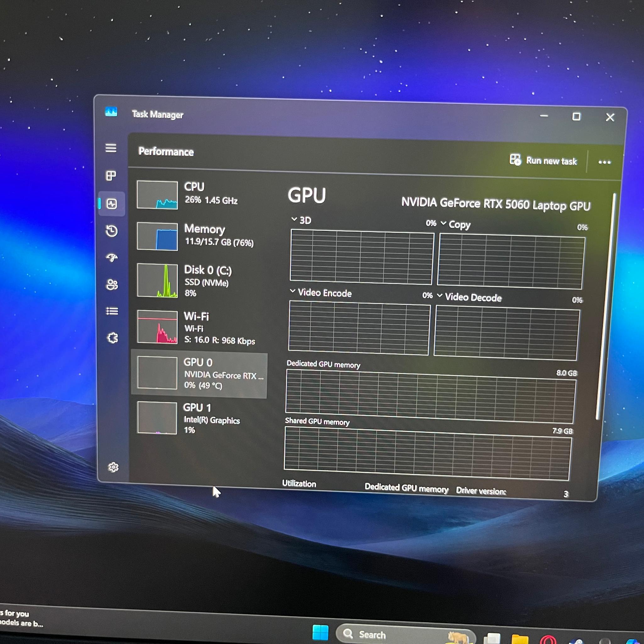Minimize the Task Manager window
This screenshot has width=644, height=644.
point(544,116)
